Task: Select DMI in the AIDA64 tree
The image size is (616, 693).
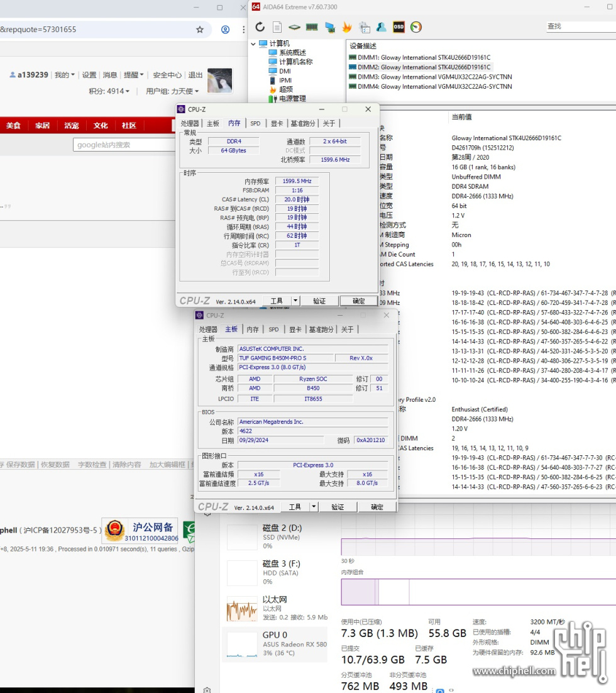Action: pos(285,71)
